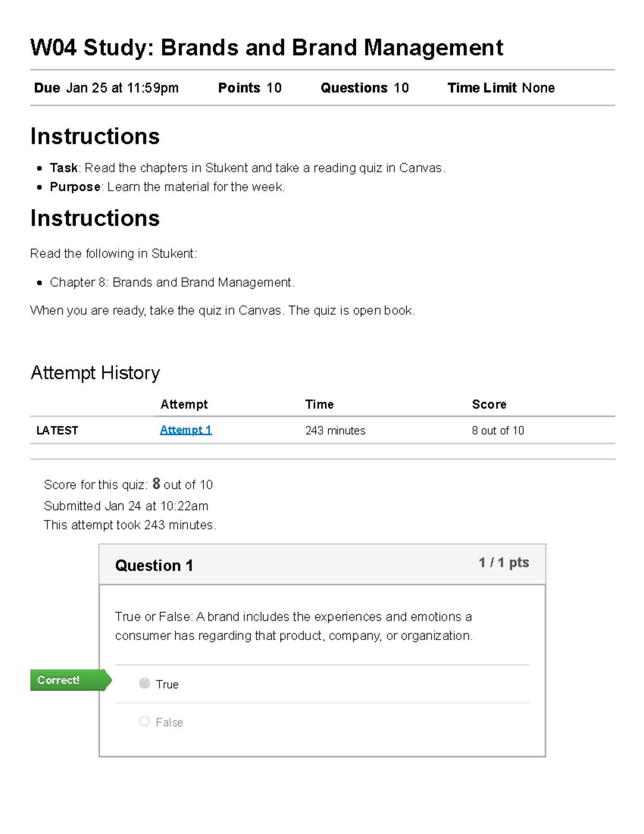Image resolution: width=644 pixels, height=834 pixels.
Task: Click the Question 1 header
Action: coord(154,565)
